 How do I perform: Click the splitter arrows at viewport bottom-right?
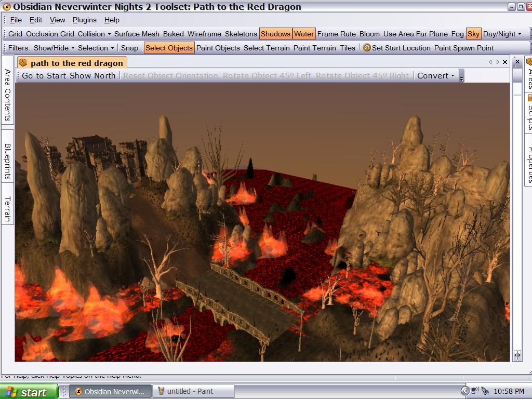pyautogui.click(x=517, y=355)
